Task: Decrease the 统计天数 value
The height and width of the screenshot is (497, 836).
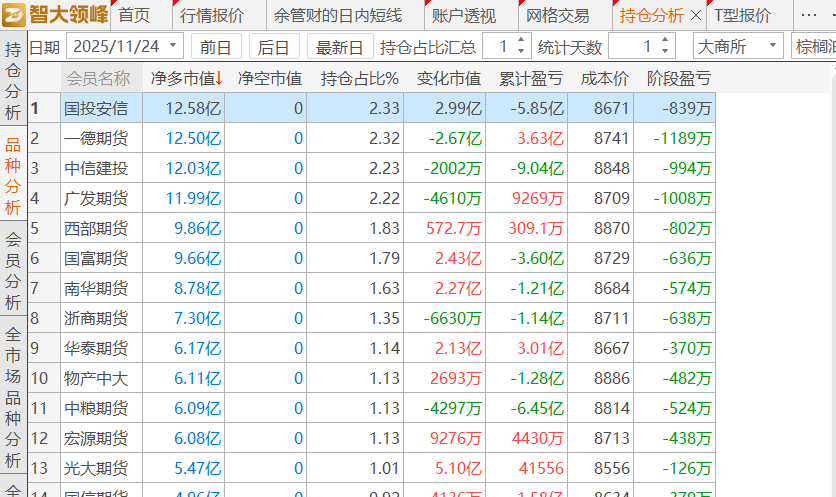Action: [665, 52]
